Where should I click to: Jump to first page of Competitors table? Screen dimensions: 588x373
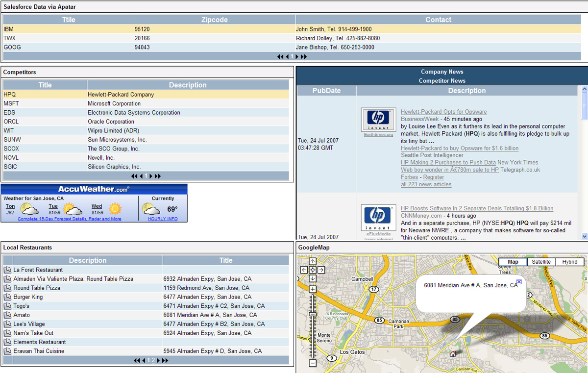point(134,176)
